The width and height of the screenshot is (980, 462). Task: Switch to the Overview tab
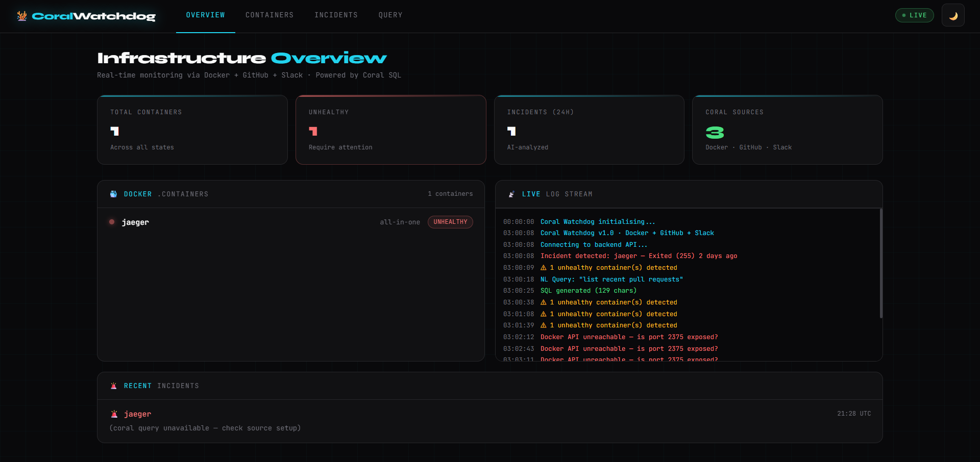click(x=205, y=15)
